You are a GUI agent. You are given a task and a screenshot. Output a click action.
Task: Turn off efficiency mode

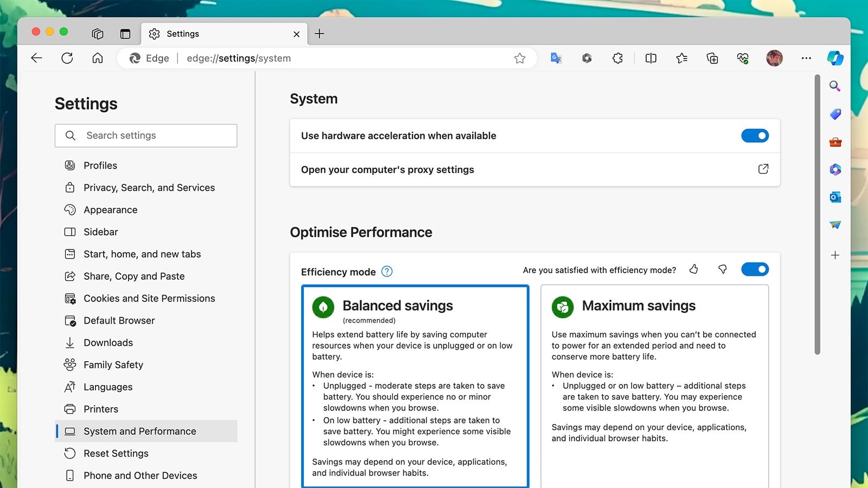pos(755,269)
